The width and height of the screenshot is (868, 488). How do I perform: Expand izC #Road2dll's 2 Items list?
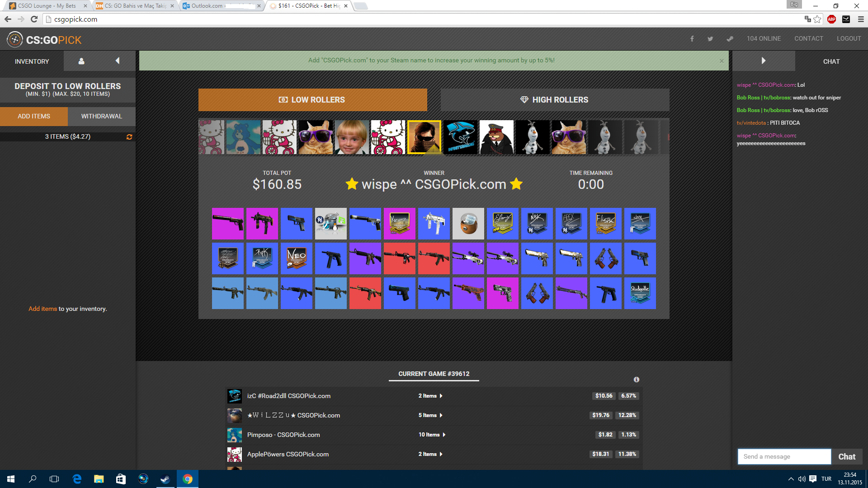click(430, 396)
